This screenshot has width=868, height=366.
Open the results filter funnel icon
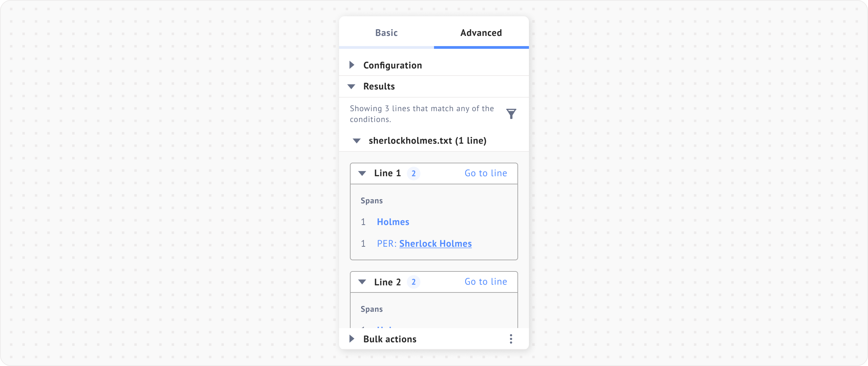511,114
